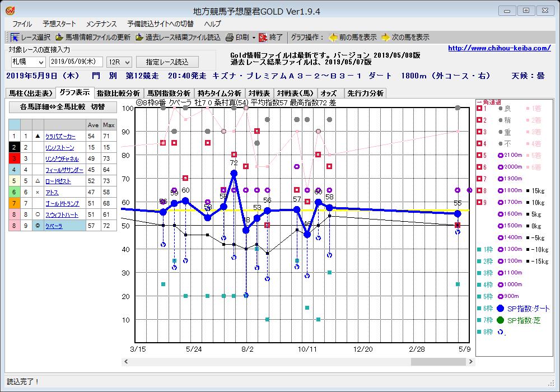Click the date field 2019/05/09(木)

coord(76,62)
